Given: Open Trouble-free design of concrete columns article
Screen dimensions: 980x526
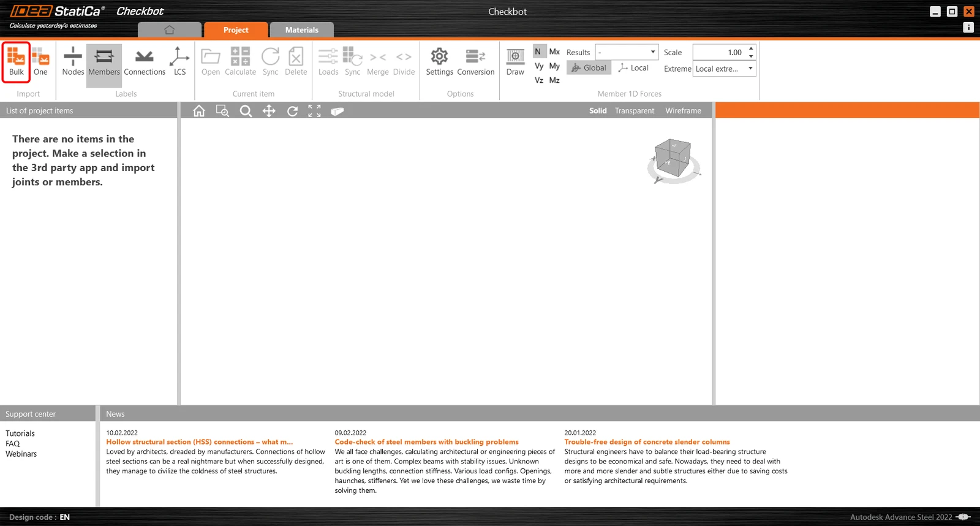Looking at the screenshot, I should tap(647, 442).
